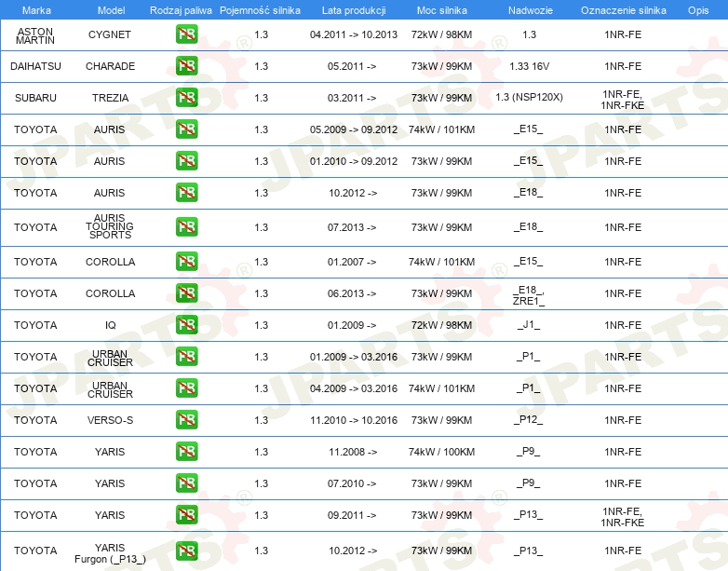728x571 pixels.
Task: Click the 1.3 (NSP120X) body cell
Action: click(x=530, y=97)
